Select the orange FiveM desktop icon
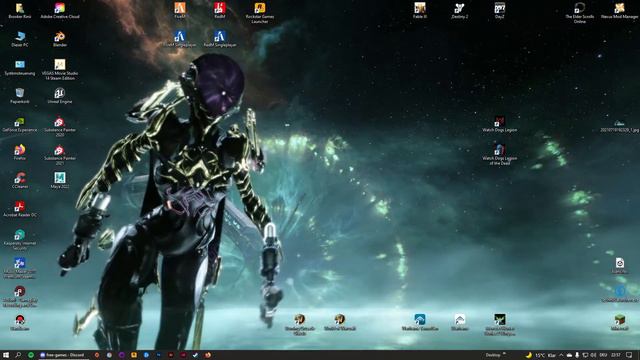 (x=180, y=11)
